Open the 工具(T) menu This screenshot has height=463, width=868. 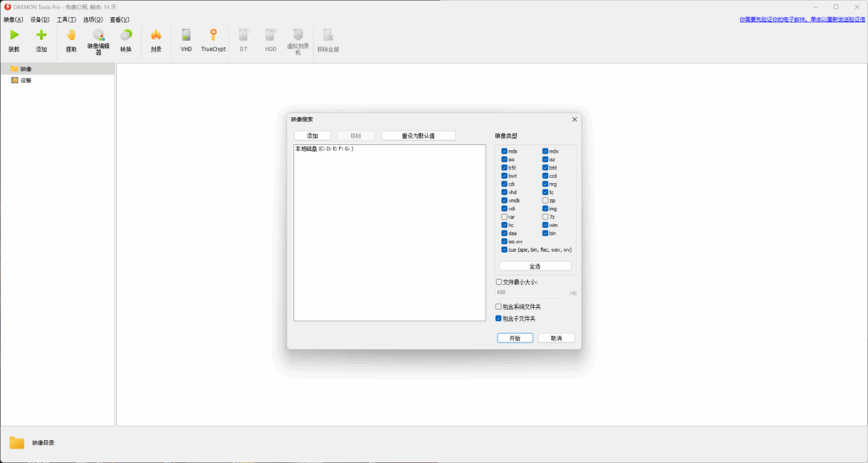click(x=66, y=20)
